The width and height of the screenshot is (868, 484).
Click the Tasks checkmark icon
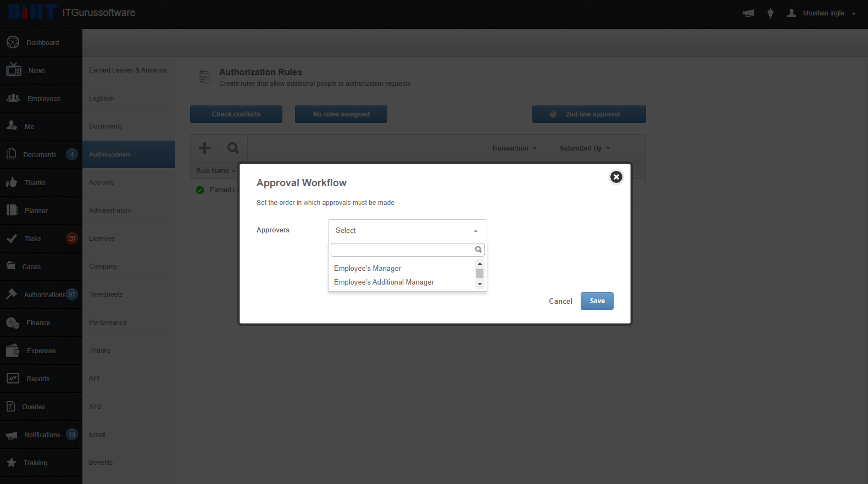pos(12,238)
